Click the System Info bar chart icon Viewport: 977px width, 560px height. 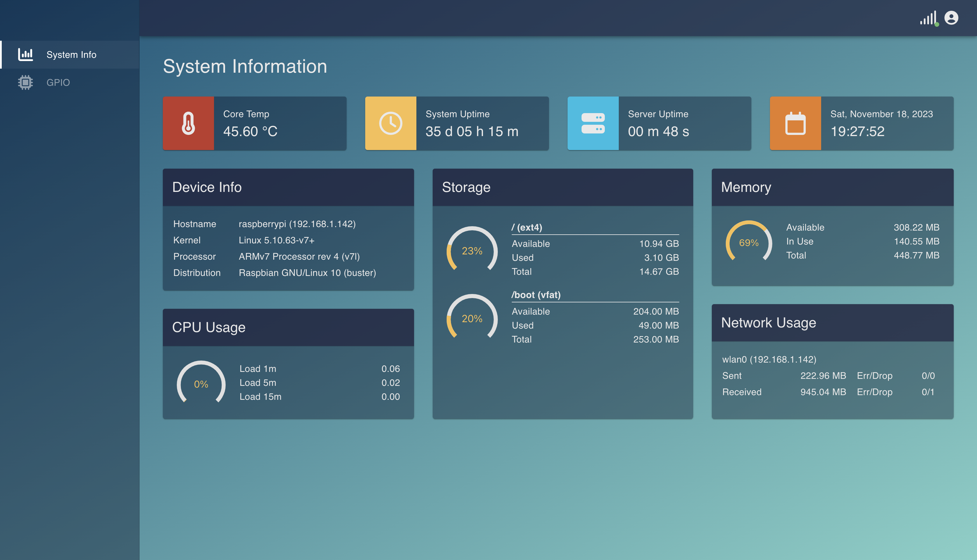(x=25, y=55)
